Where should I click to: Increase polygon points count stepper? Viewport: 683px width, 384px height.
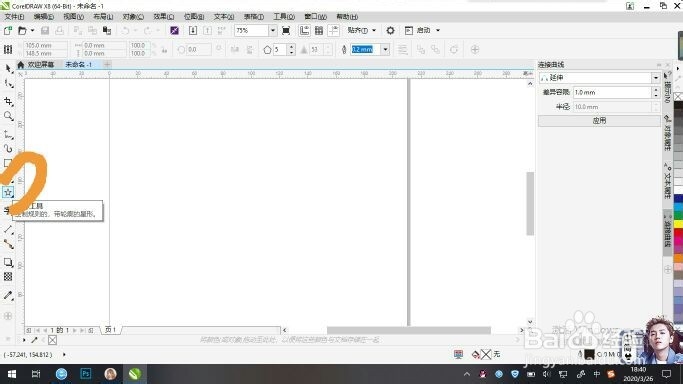(x=291, y=47)
